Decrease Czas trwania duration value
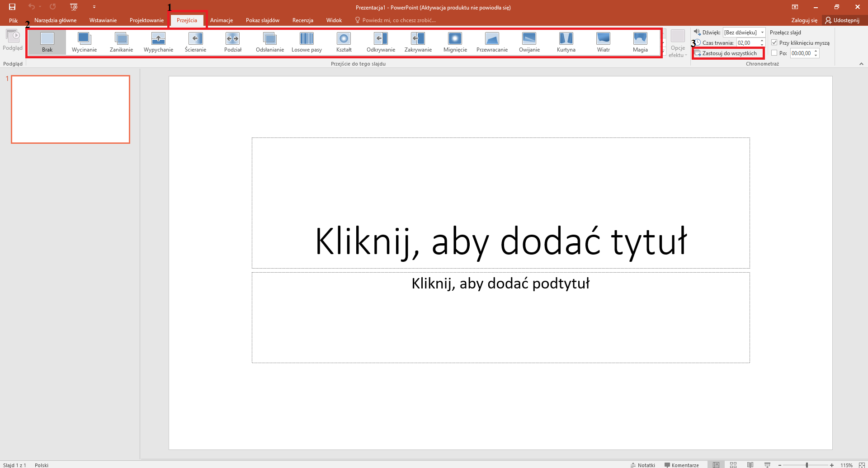The height and width of the screenshot is (468, 868). 762,45
